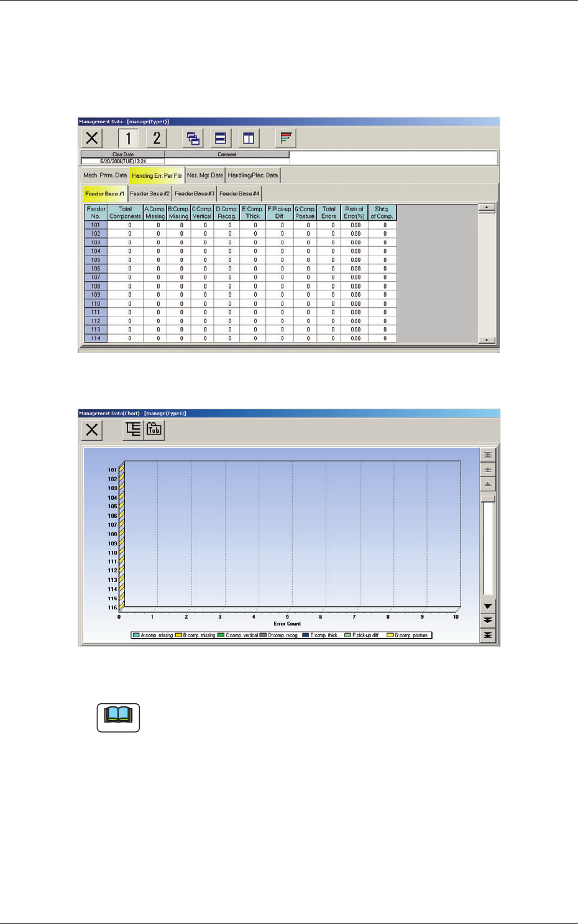
Task: Click the E:Comp. Thick column header
Action: click(253, 213)
